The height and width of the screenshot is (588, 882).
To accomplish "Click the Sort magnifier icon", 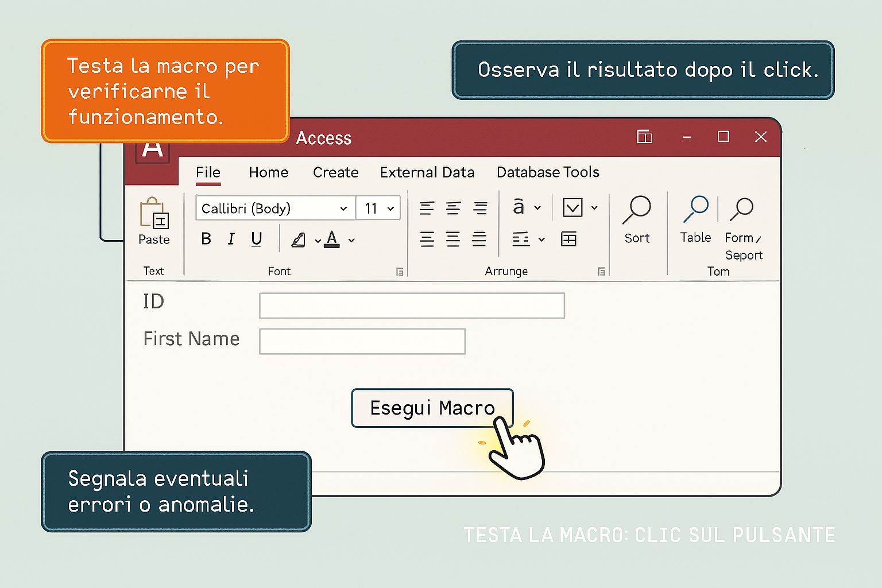I will (636, 210).
